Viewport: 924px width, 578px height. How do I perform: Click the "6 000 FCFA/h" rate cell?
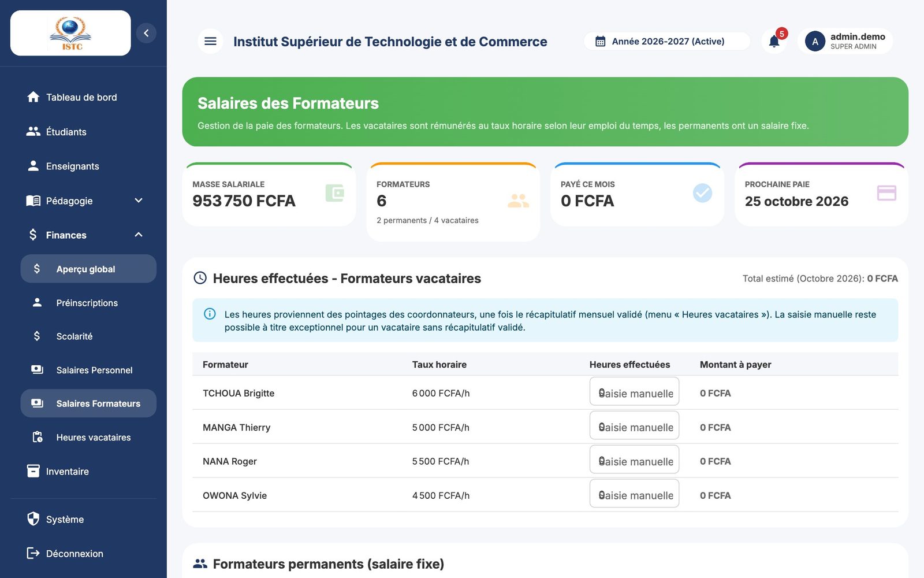441,393
